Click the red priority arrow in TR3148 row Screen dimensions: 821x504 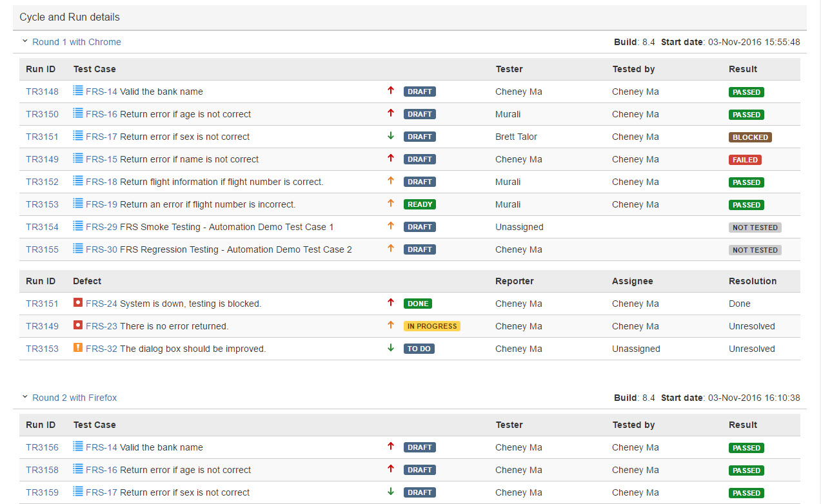(x=390, y=91)
